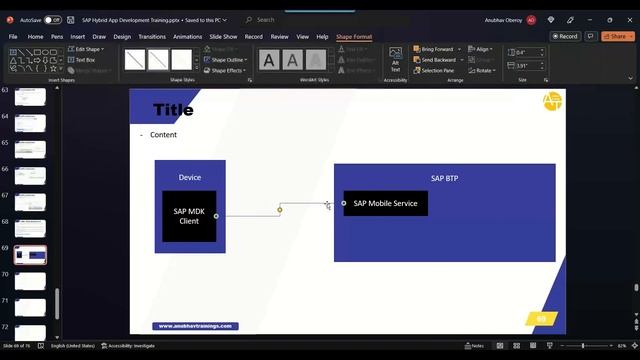
Task: Open the Animations tab
Action: pos(187,37)
